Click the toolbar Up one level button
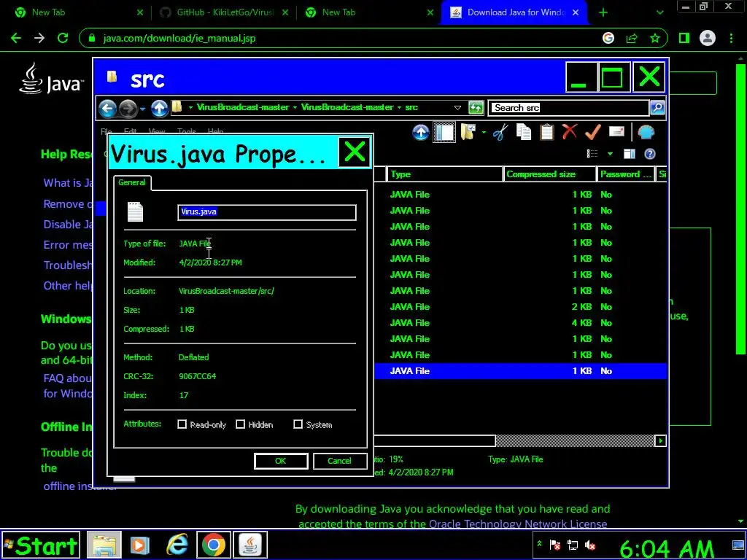747x560 pixels. (421, 133)
